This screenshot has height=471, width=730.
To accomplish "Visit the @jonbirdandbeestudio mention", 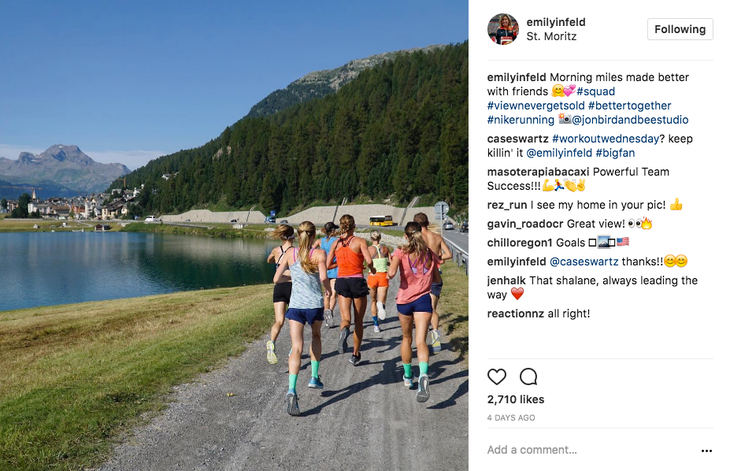I will click(630, 120).
